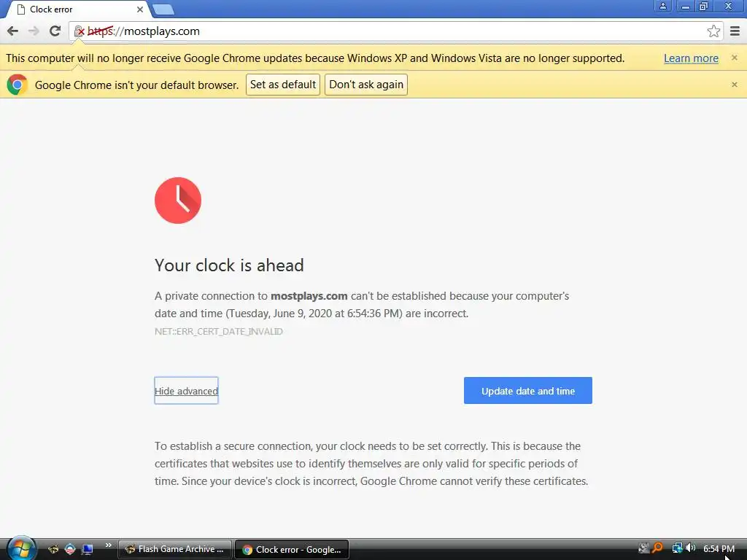Click the Chrome logo in the infobar
747x560 pixels.
click(x=18, y=85)
